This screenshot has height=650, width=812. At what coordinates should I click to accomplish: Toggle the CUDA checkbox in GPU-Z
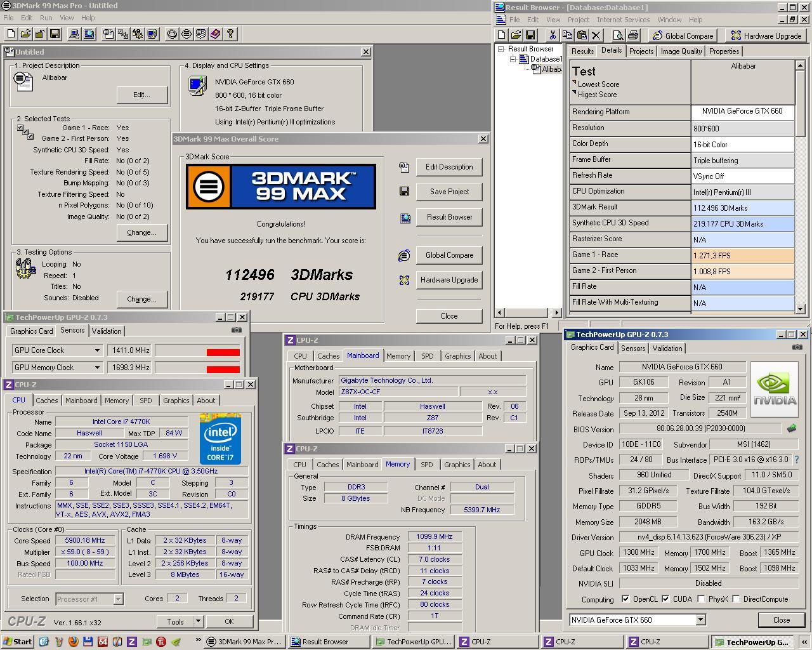pos(665,599)
